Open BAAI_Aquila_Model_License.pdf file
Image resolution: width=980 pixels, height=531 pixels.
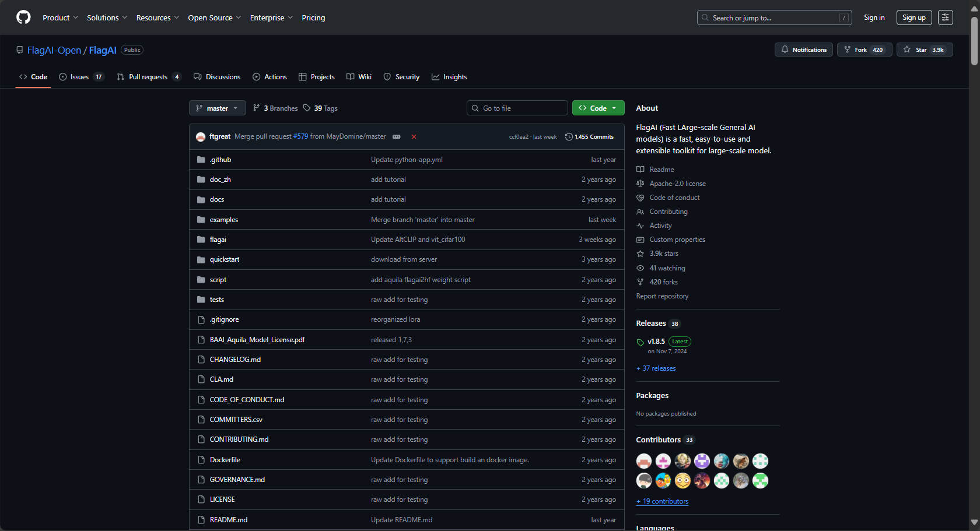click(x=257, y=340)
